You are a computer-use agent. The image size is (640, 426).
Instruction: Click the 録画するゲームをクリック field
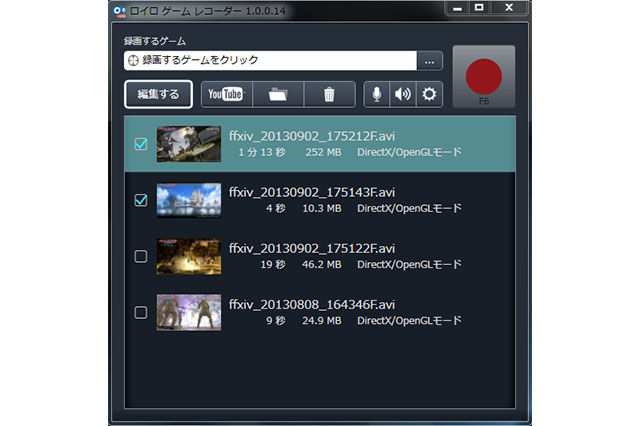[x=270, y=61]
